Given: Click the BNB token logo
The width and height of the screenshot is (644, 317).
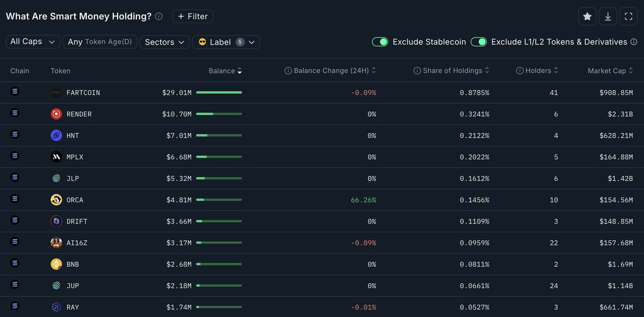Looking at the screenshot, I should (x=56, y=264).
